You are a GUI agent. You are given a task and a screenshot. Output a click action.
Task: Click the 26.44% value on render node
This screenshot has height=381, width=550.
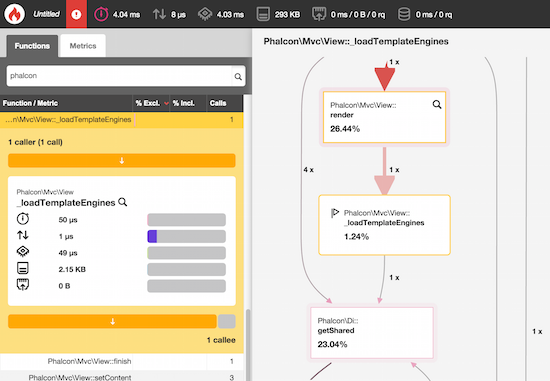[x=345, y=129]
